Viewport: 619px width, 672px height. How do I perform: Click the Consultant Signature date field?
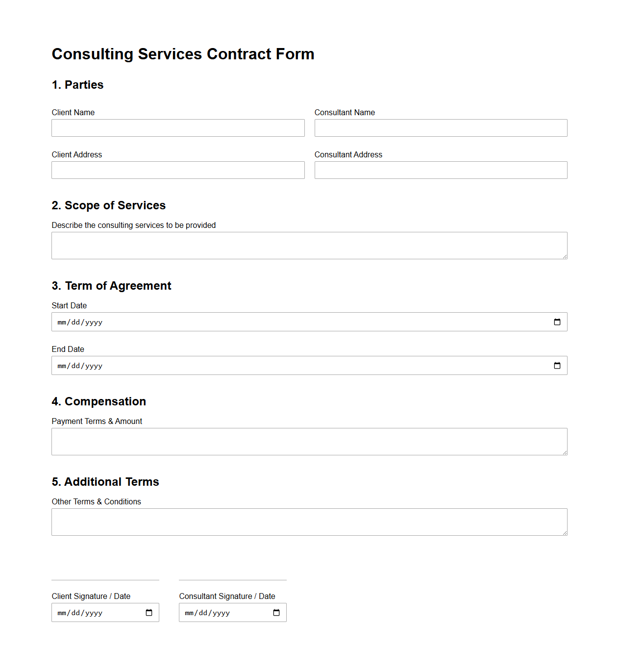pos(216,612)
